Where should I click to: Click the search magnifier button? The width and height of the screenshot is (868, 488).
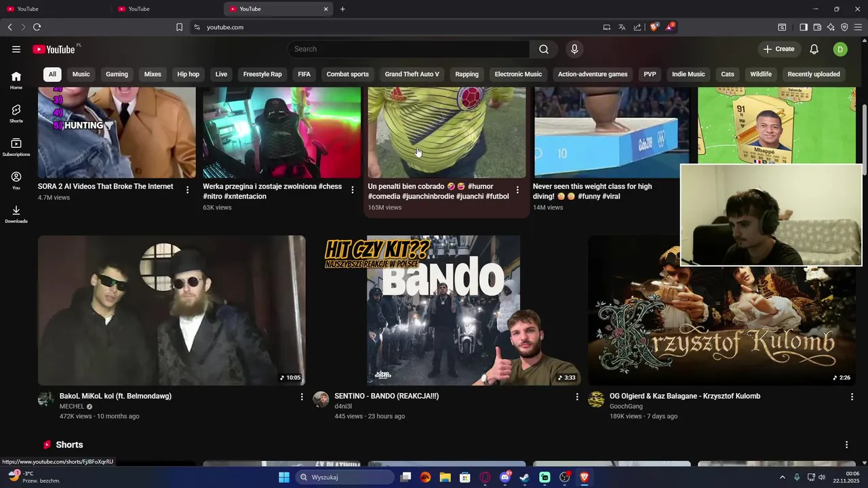(544, 49)
